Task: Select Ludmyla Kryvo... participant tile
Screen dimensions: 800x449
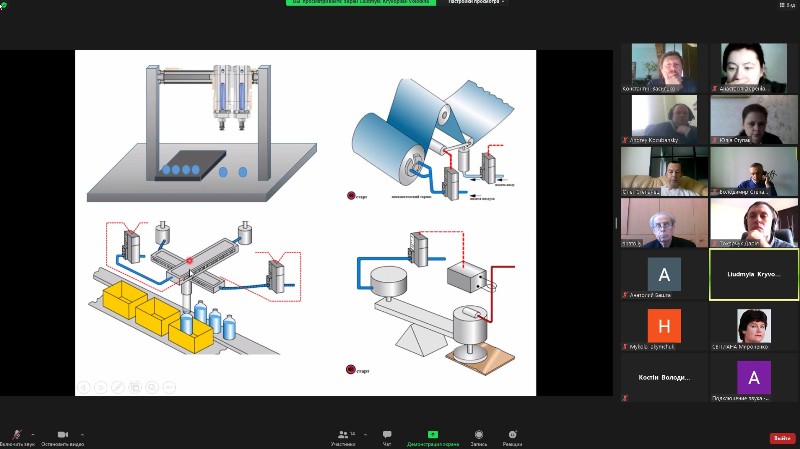Action: 754,274
